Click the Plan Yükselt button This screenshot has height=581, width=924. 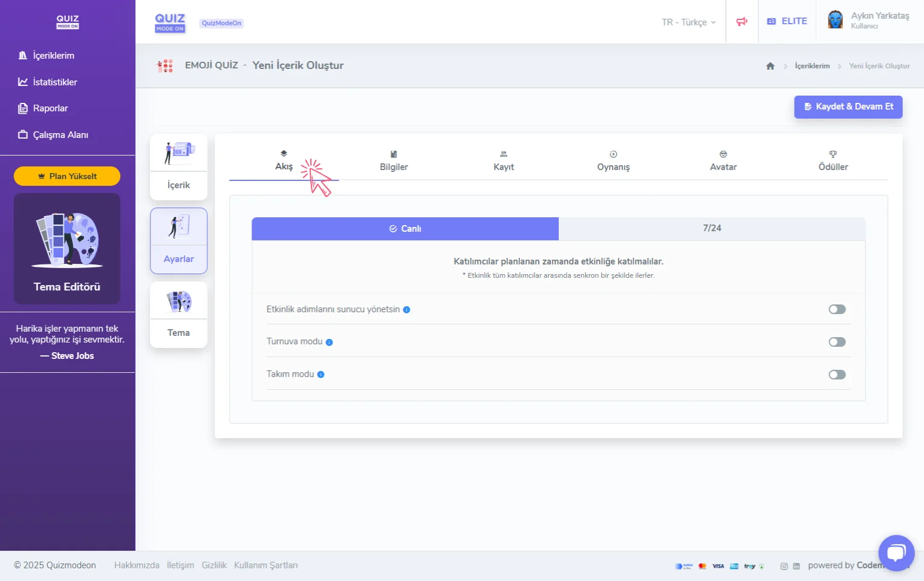coord(67,176)
